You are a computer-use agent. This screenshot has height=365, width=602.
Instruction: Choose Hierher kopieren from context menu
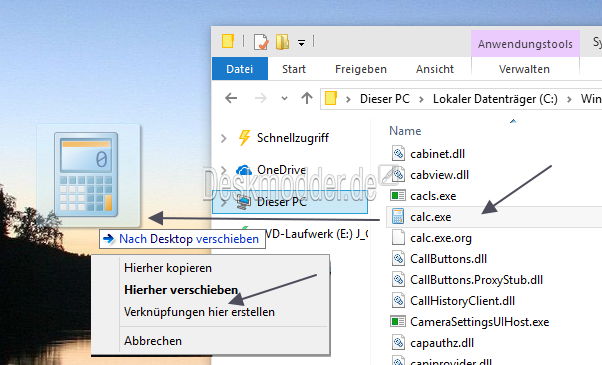[168, 268]
